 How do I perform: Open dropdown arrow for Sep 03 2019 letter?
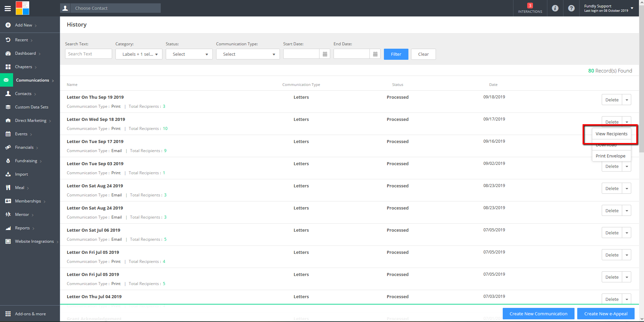pos(627,166)
